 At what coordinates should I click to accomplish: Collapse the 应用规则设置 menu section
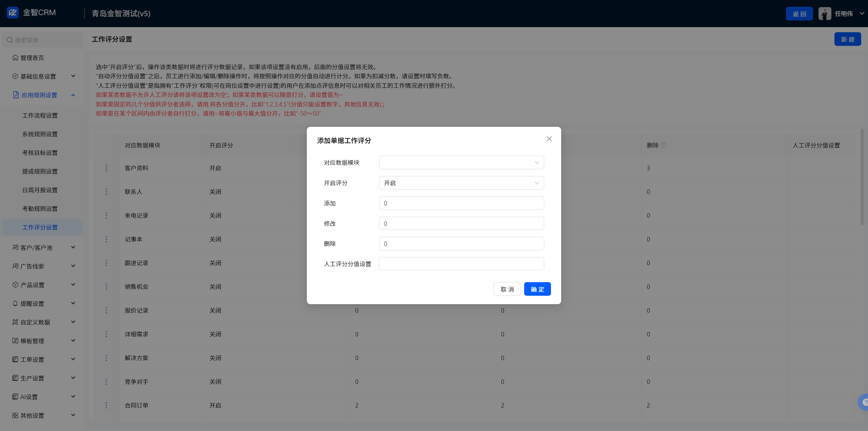click(x=73, y=95)
